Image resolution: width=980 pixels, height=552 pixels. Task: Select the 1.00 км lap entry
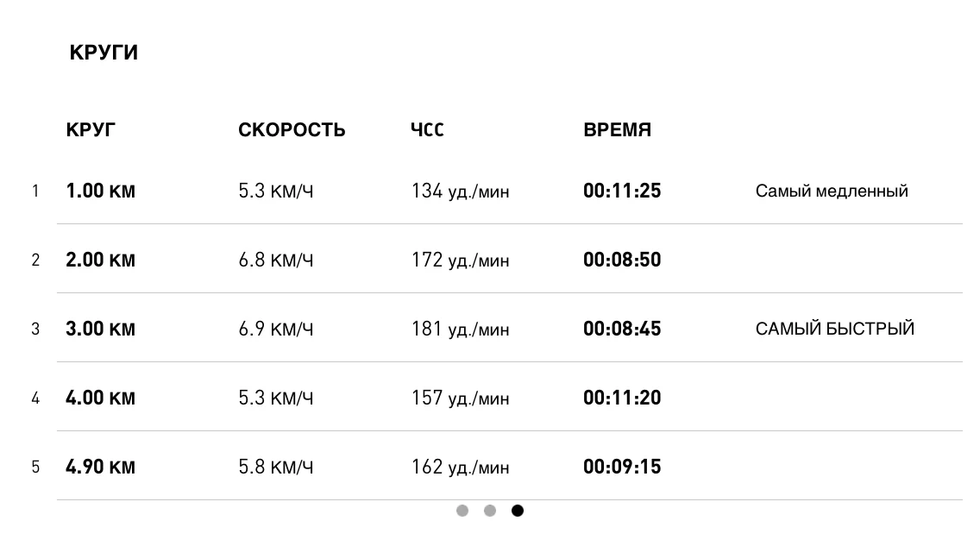click(100, 191)
